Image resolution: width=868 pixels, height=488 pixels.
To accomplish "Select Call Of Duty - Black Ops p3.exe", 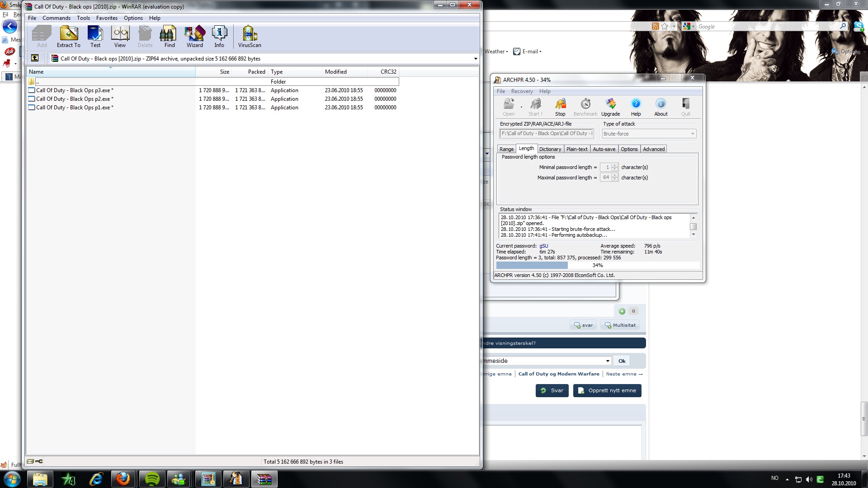I will coord(212,90).
